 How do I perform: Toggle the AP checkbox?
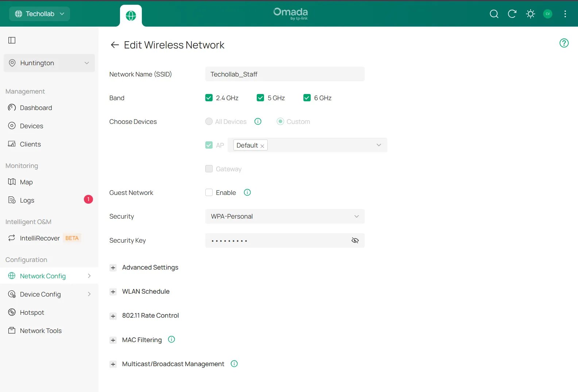click(209, 145)
